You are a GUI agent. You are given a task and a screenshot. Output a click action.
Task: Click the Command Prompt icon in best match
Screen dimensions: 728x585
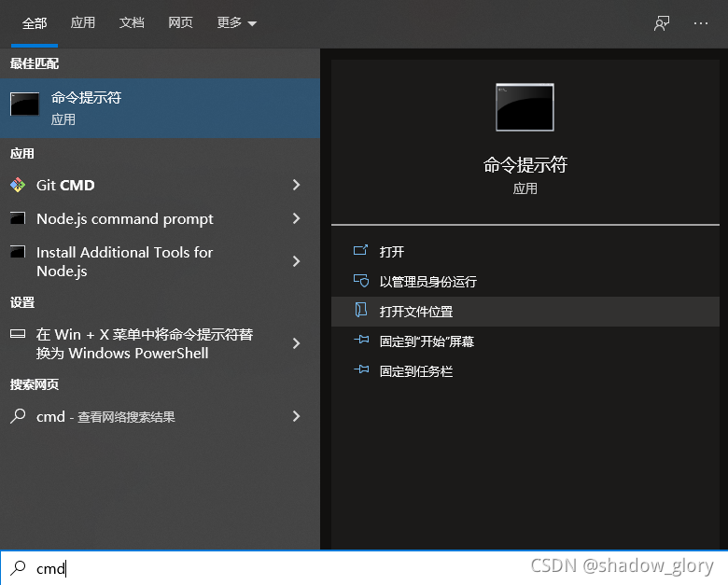[x=24, y=104]
